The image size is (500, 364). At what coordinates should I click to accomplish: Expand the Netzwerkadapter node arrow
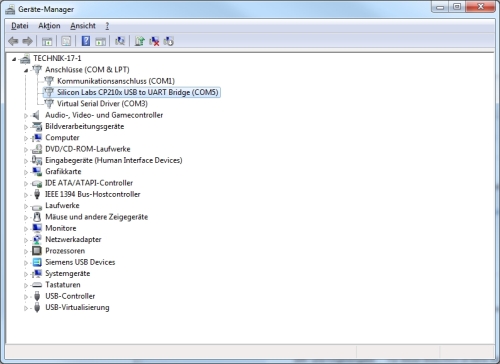click(26, 240)
